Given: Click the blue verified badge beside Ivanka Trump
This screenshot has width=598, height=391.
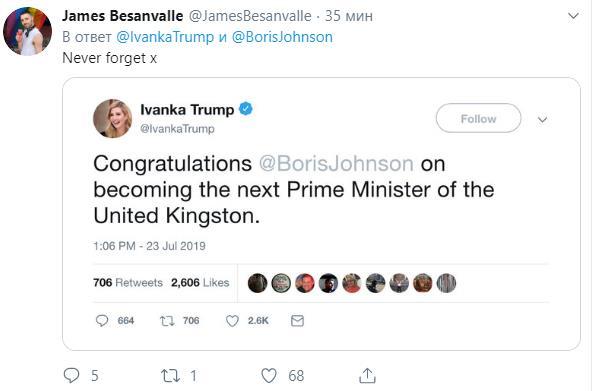Looking at the screenshot, I should (x=246, y=109).
